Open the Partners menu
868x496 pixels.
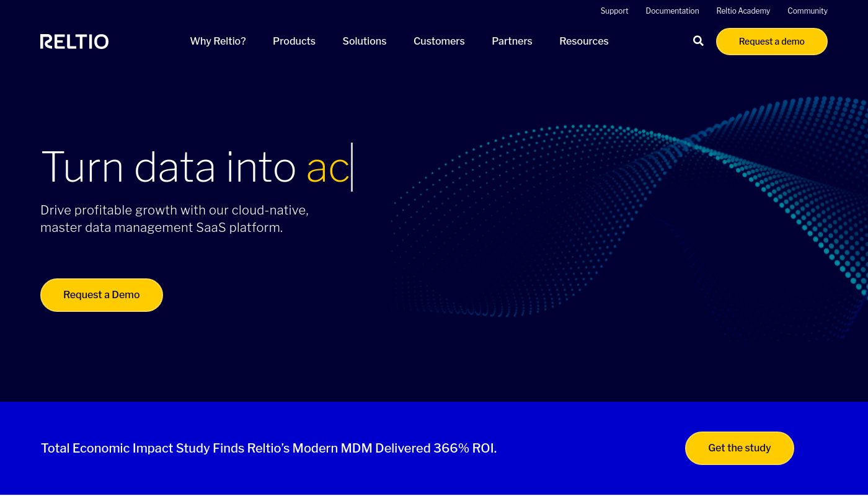[512, 41]
